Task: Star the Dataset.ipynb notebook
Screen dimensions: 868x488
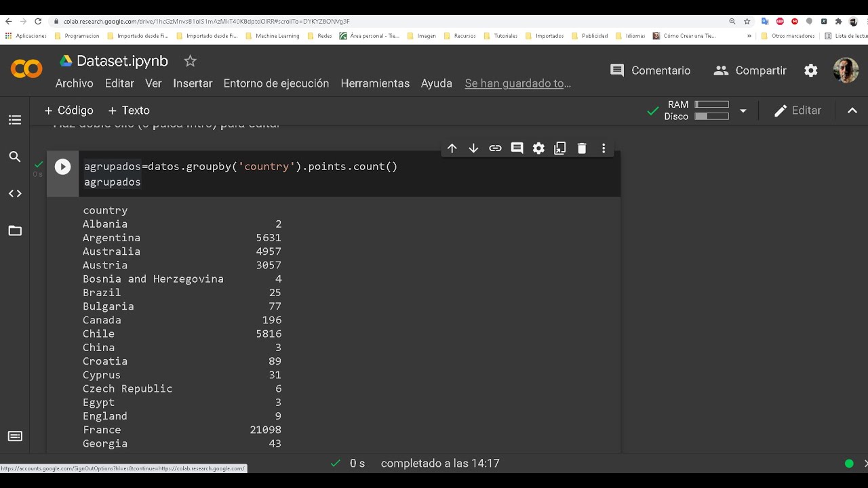Action: pos(190,61)
